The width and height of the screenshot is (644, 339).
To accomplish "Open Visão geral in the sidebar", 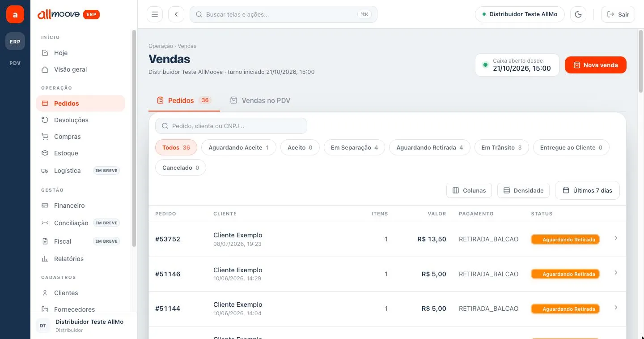I will point(80,69).
